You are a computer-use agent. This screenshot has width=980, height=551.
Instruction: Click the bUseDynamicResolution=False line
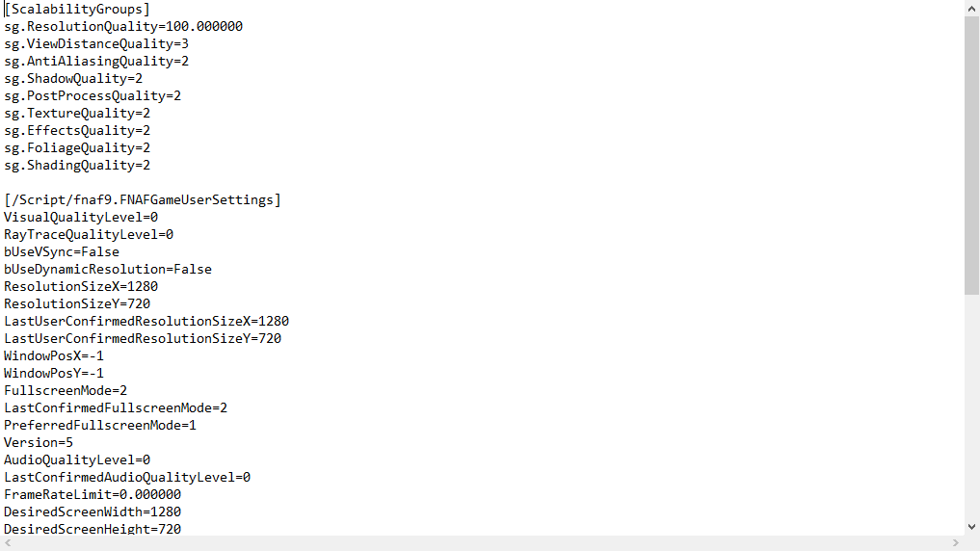(x=108, y=270)
